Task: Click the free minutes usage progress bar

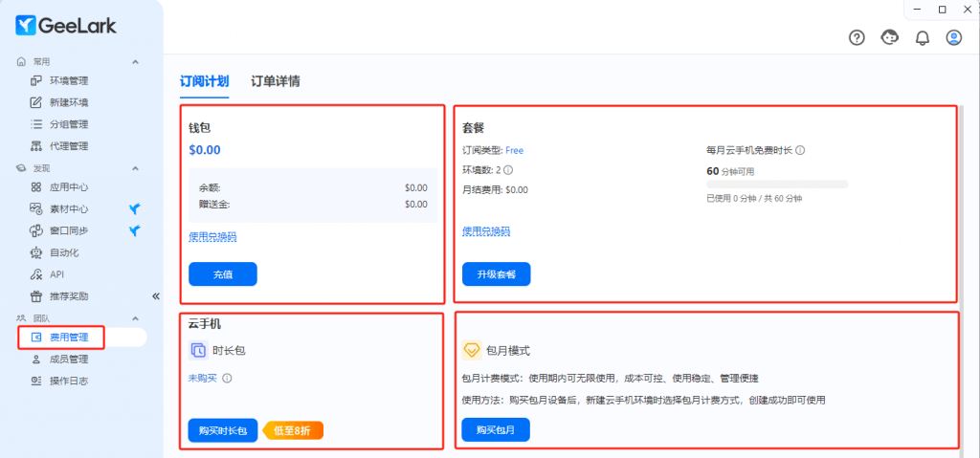Action: coord(776,184)
